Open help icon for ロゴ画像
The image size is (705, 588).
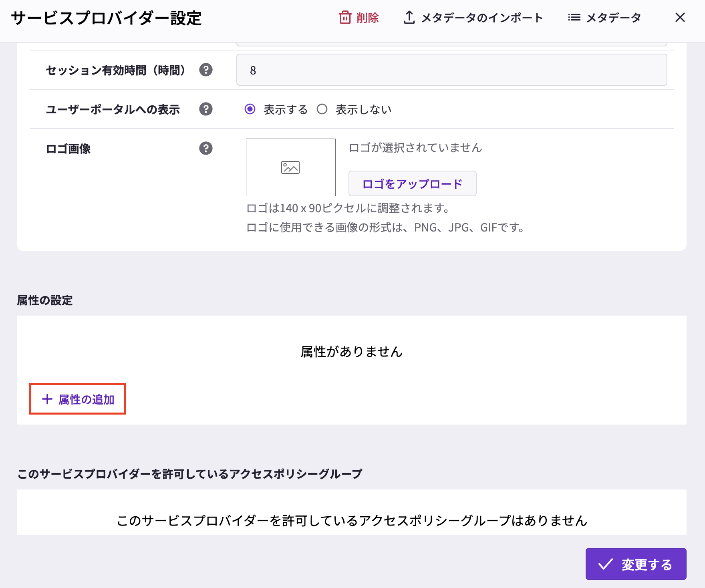206,149
